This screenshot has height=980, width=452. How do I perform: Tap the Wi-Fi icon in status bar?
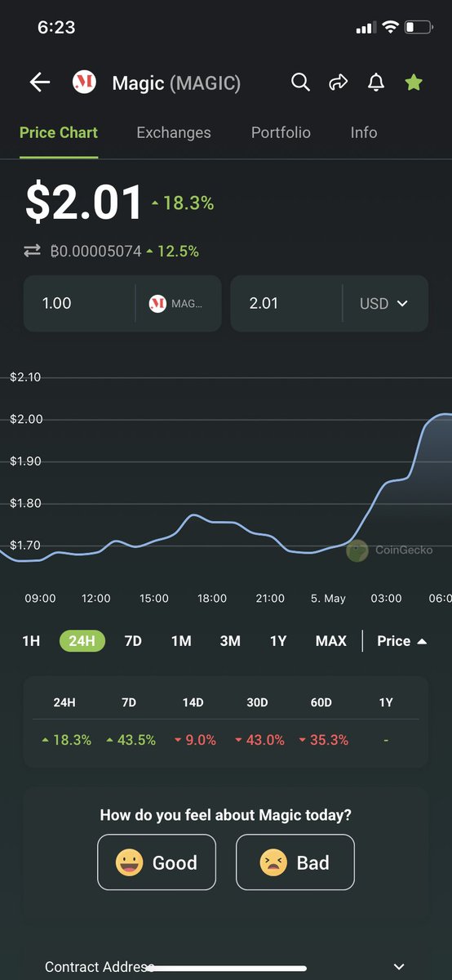tap(389, 28)
